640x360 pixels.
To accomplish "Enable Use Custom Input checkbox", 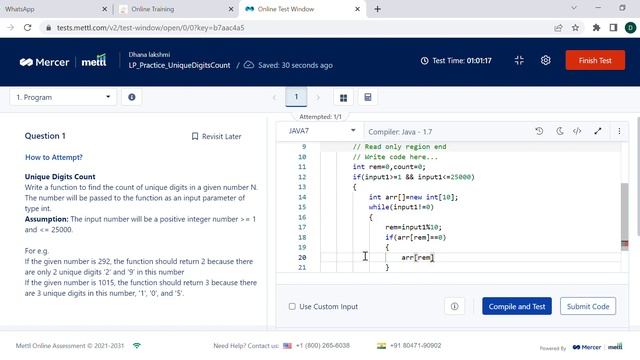I will click(292, 306).
